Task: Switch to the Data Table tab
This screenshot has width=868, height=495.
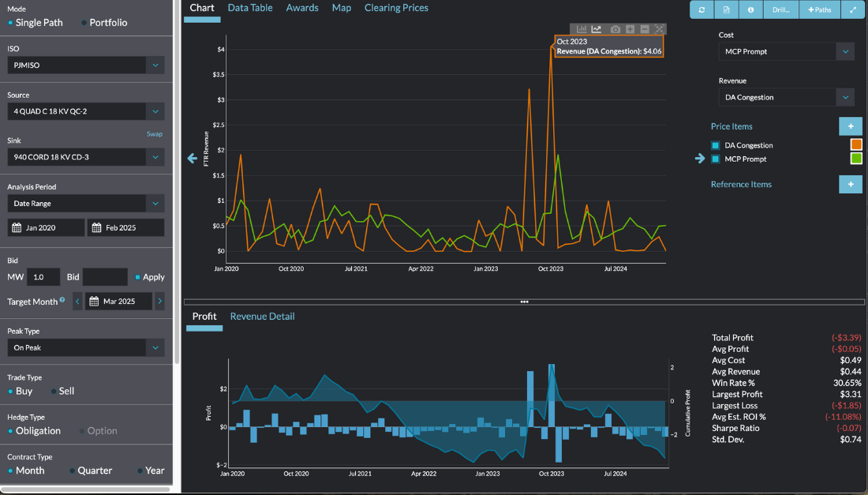Action: (250, 8)
